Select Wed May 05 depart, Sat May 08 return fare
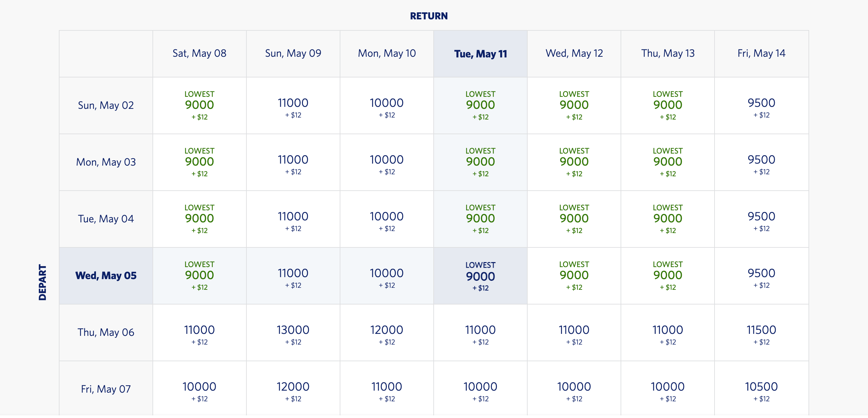868x418 pixels. pos(200,276)
